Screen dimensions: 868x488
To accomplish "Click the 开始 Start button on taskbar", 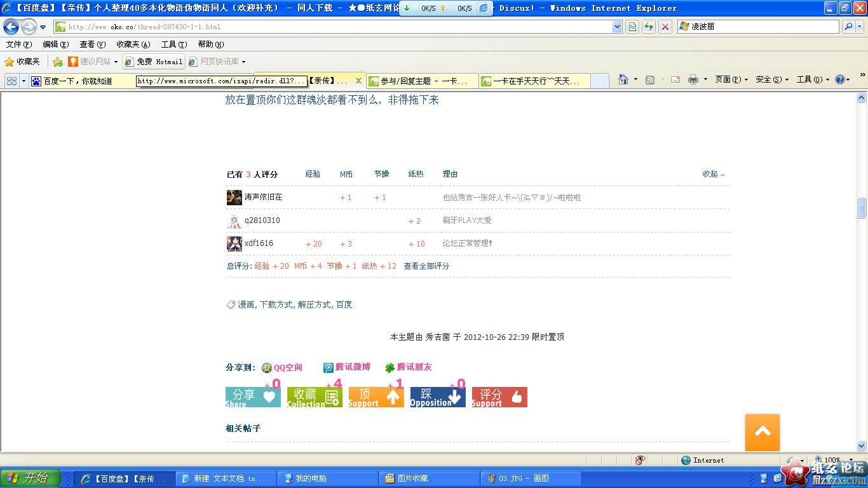I will tap(31, 478).
